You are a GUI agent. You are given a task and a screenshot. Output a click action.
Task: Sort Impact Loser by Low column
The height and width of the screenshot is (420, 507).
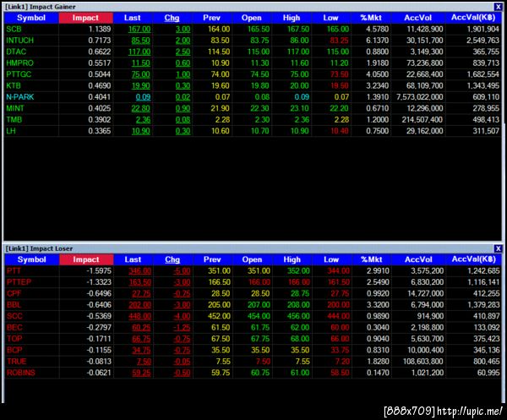331,259
